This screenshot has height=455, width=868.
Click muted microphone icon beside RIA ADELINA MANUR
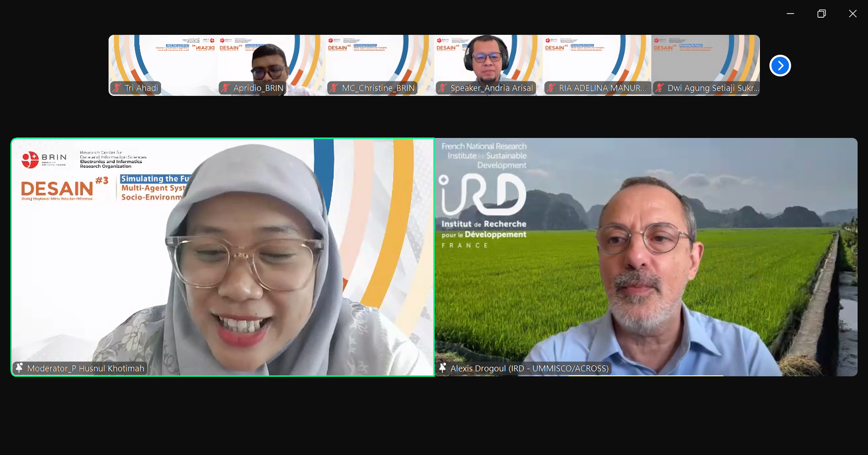coord(551,88)
